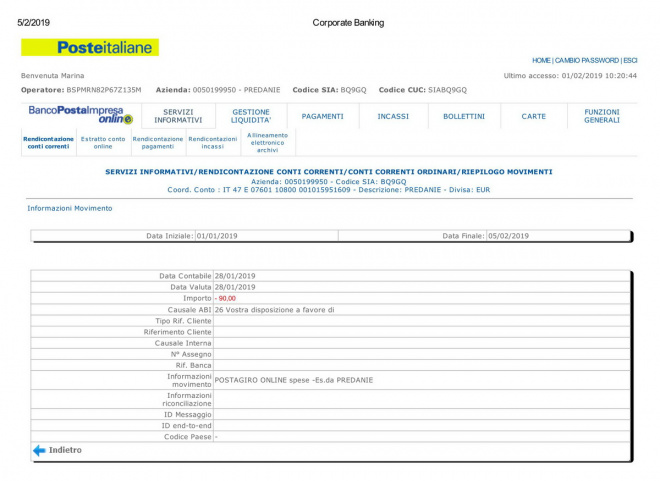The width and height of the screenshot is (660, 481).
Task: Open the BOLLETTINI menu
Action: (464, 116)
